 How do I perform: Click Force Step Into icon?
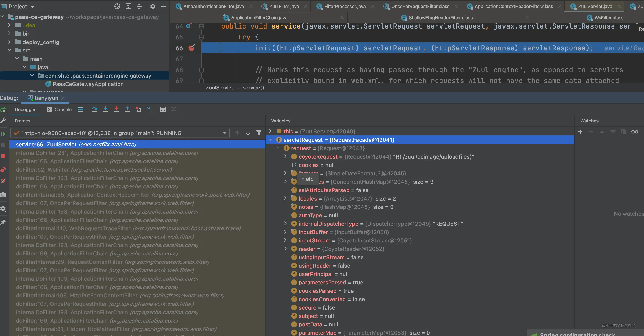[116, 109]
